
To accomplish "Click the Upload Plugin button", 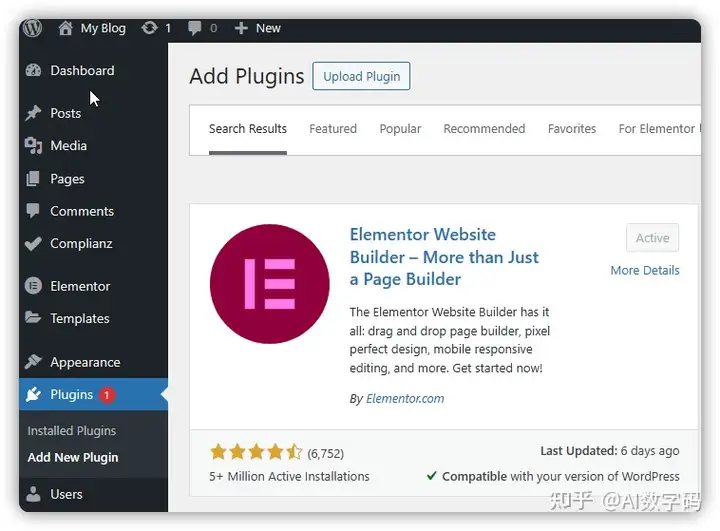I will pos(361,76).
